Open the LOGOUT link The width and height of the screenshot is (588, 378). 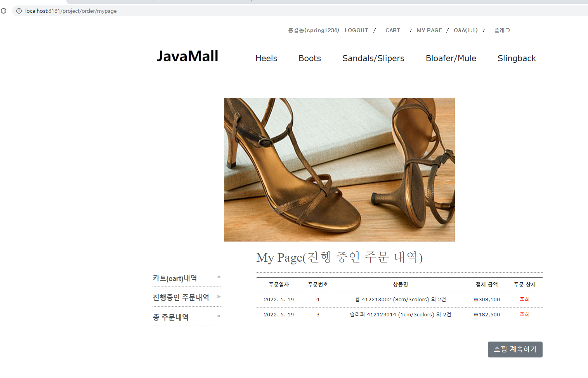[x=356, y=30]
